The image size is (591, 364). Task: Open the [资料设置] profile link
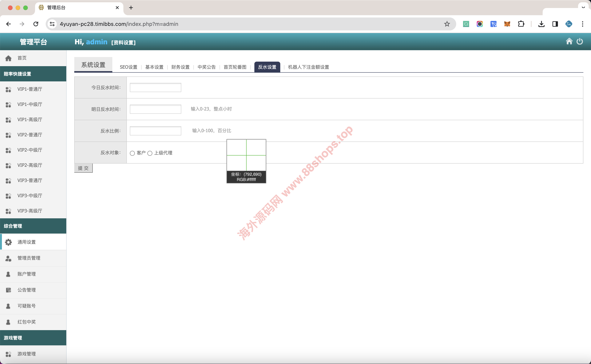pos(123,42)
